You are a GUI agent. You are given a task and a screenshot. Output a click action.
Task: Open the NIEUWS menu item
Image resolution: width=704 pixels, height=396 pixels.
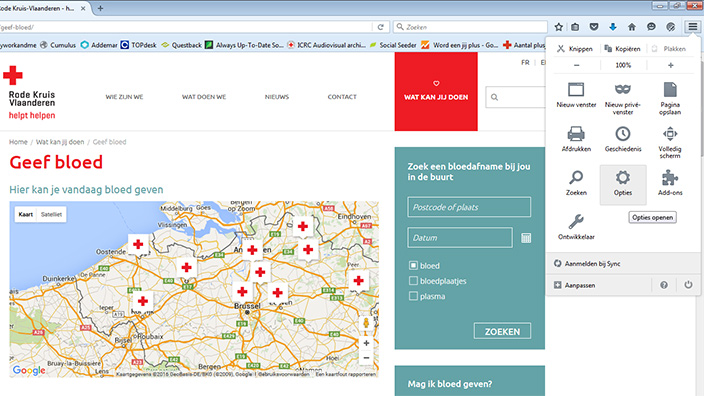click(277, 97)
